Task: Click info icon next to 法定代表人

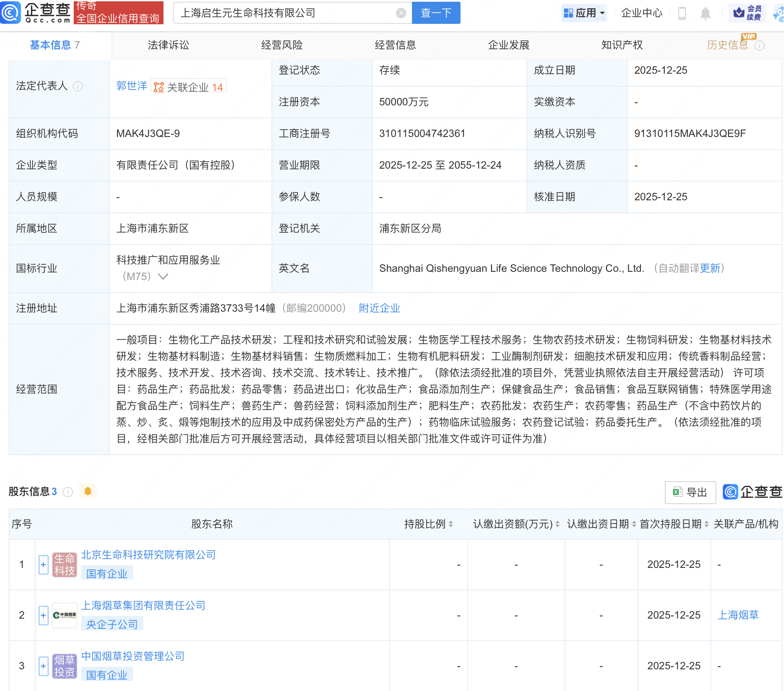Action: click(x=78, y=86)
